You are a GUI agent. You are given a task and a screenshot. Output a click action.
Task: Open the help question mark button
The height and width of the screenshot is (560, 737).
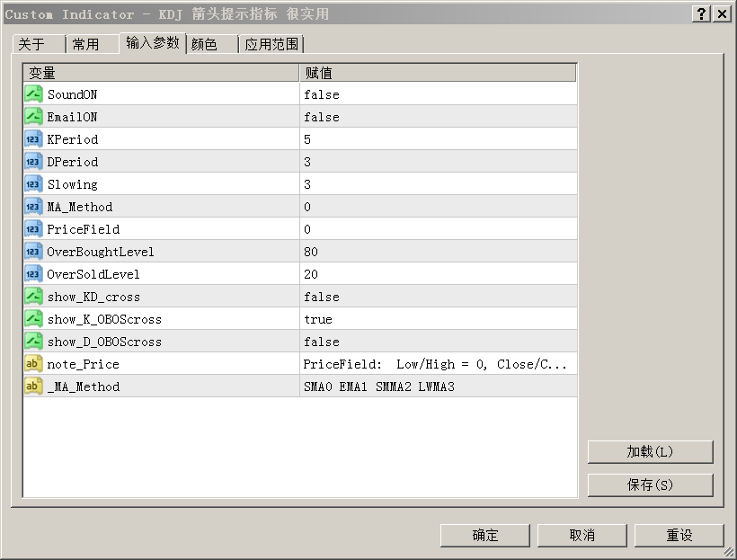[701, 13]
